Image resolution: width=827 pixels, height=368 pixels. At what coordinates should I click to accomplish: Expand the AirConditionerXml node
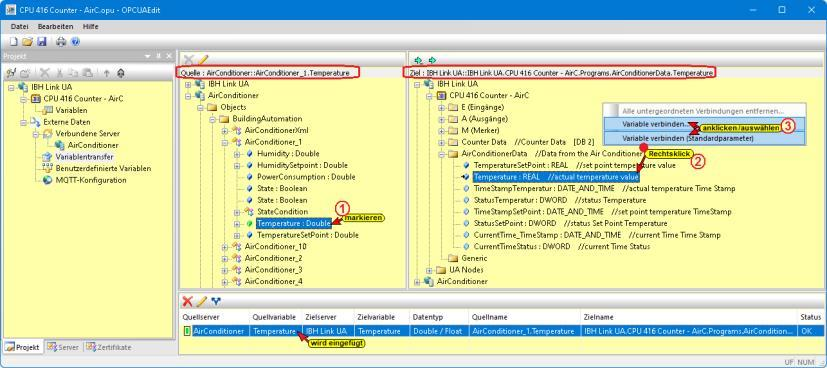click(x=225, y=131)
